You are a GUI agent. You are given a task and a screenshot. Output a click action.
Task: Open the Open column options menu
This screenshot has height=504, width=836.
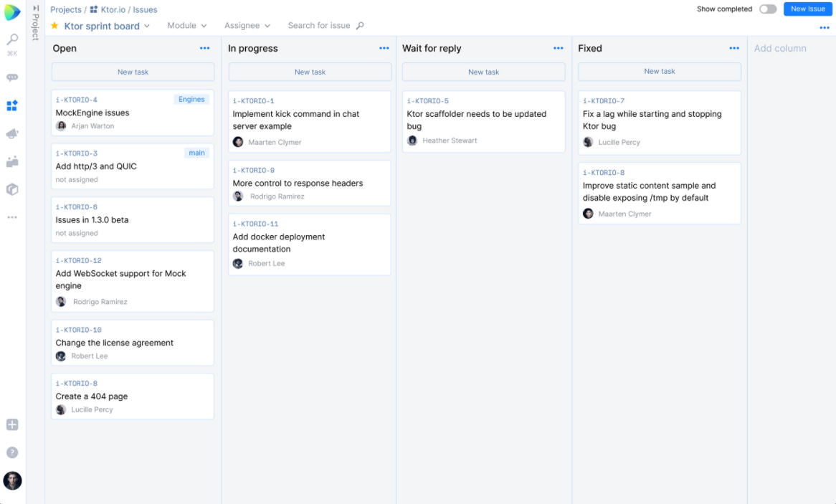[205, 48]
